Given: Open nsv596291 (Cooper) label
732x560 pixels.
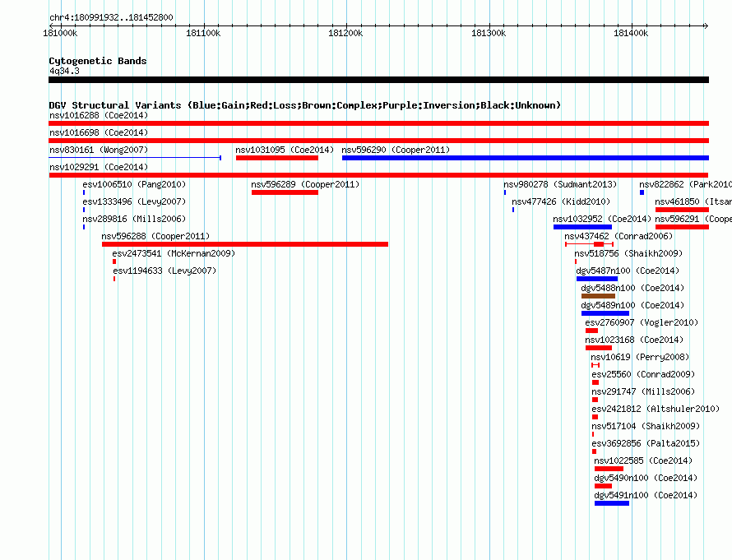Looking at the screenshot, I should (x=693, y=219).
